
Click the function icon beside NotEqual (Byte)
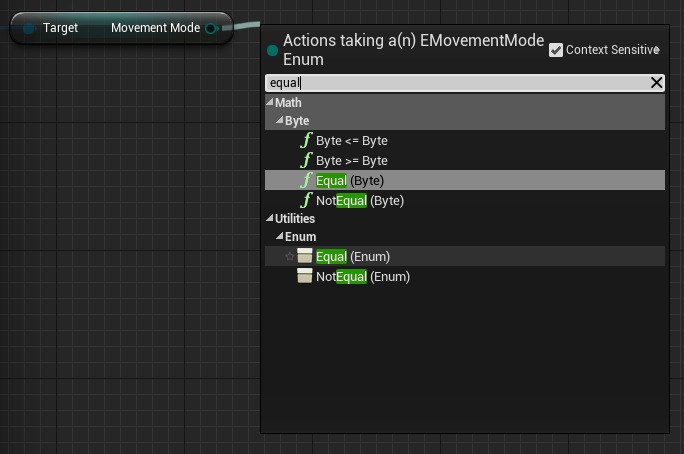[306, 200]
